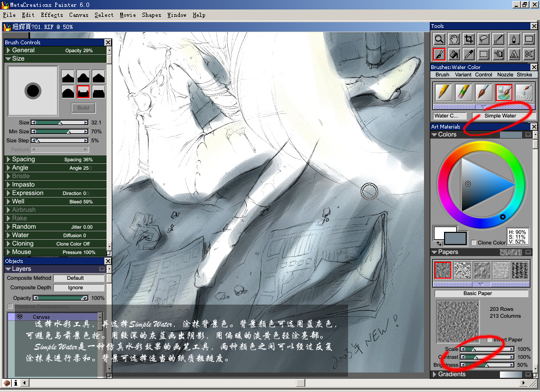The width and height of the screenshot is (540, 392).
Task: Open the Shapes menu
Action: click(x=151, y=15)
